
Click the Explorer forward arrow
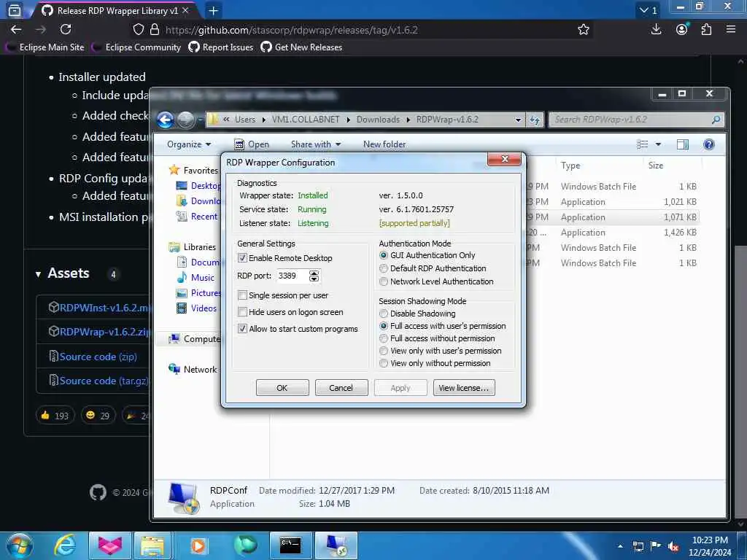(x=186, y=120)
